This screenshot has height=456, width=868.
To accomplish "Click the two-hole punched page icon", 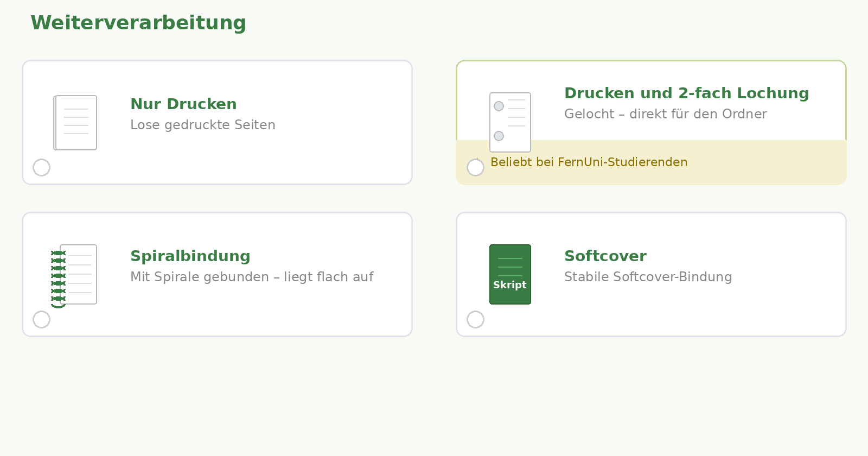I will 510,122.
